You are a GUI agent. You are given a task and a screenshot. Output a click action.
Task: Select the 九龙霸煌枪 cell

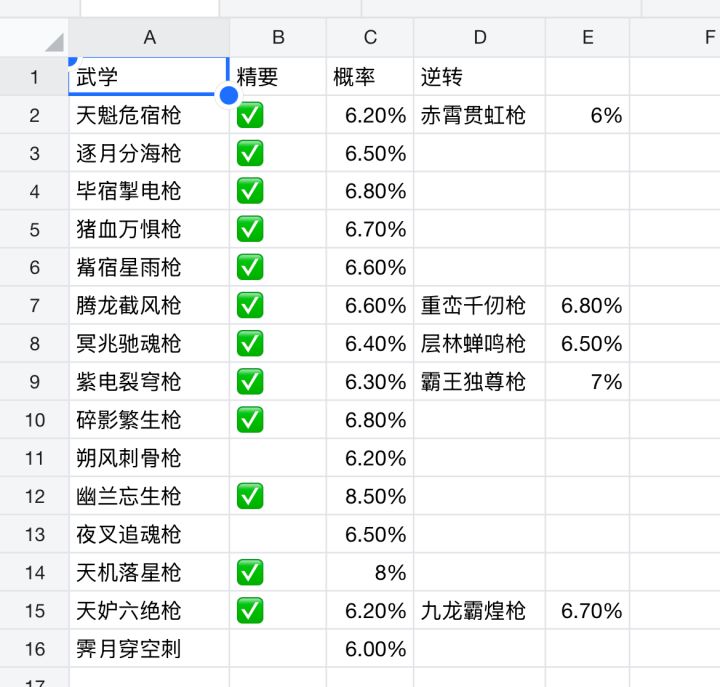[479, 610]
